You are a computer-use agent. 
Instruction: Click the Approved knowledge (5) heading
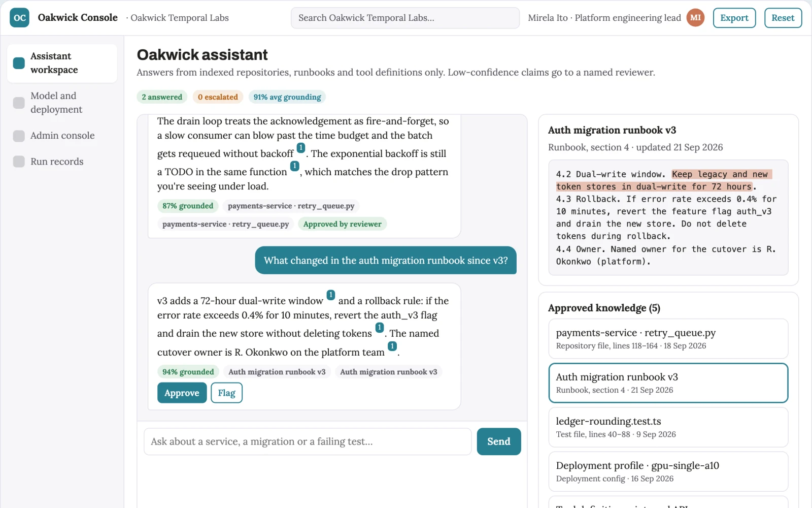click(x=604, y=308)
